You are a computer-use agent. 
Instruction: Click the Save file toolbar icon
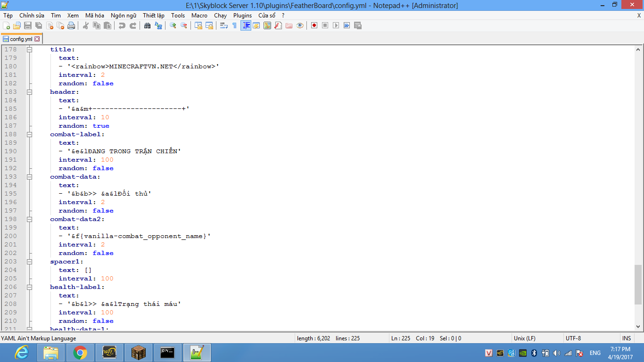click(x=28, y=25)
